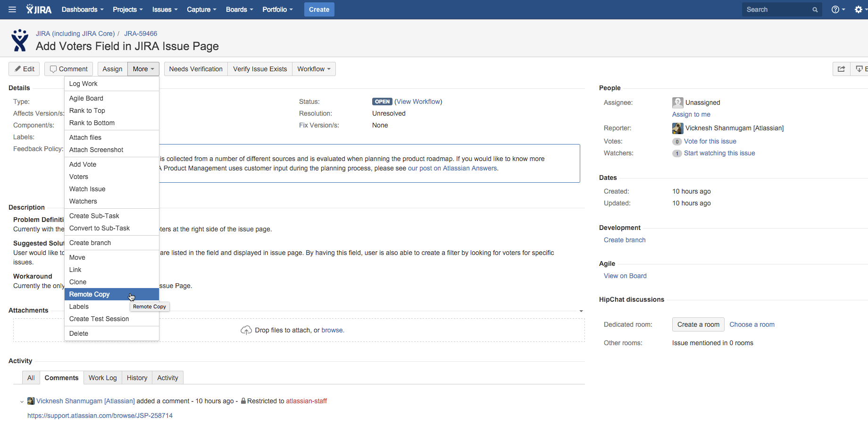Click Assign to me link

(691, 114)
